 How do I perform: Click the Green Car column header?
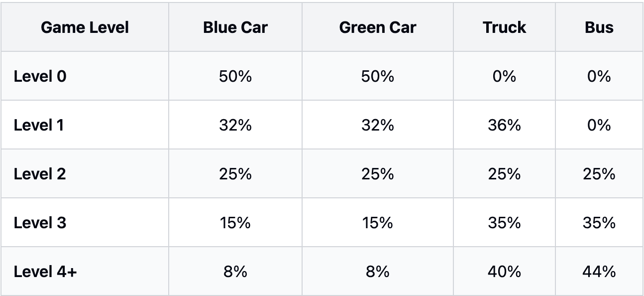(x=377, y=27)
